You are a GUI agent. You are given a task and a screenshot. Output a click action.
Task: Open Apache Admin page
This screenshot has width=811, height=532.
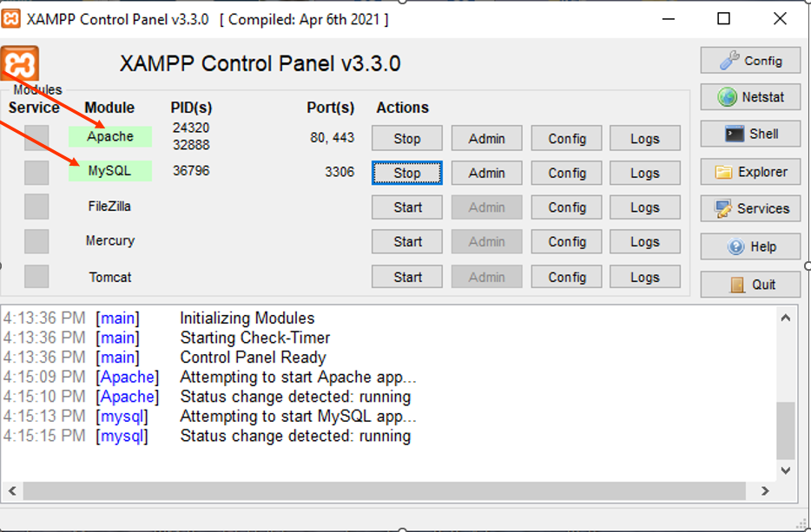(x=487, y=138)
